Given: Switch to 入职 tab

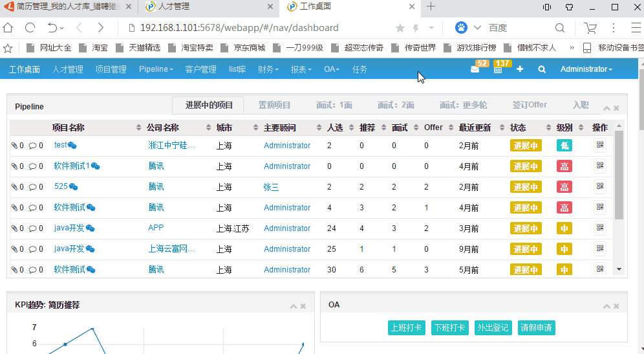Looking at the screenshot, I should (581, 105).
